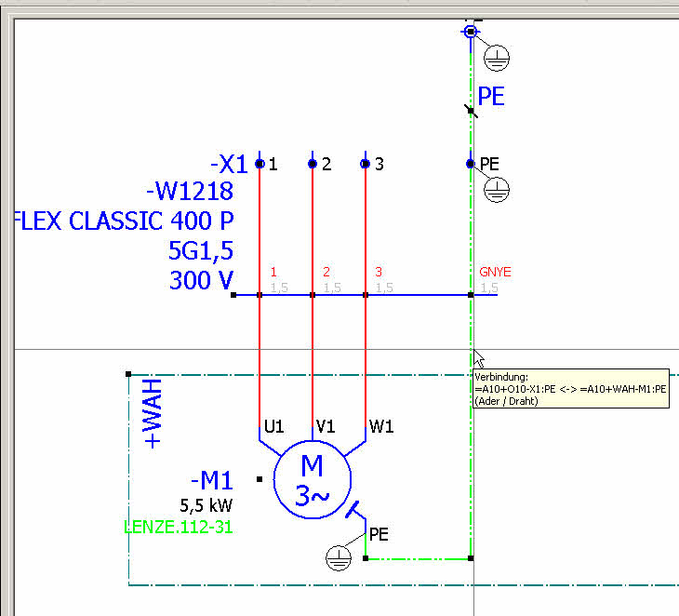Click terminal point 1 of -X1

pyautogui.click(x=260, y=164)
